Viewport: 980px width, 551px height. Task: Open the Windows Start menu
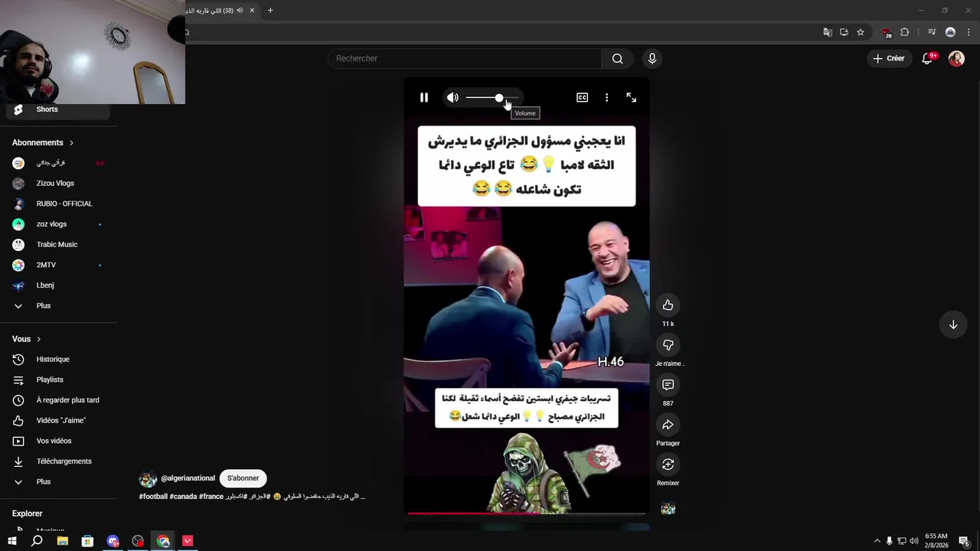point(12,541)
